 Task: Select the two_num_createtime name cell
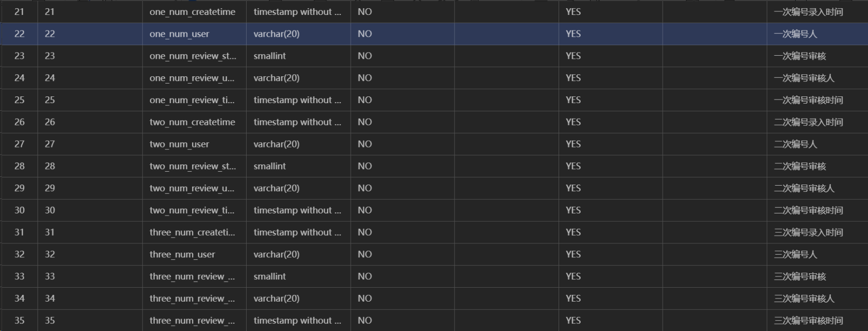point(194,122)
